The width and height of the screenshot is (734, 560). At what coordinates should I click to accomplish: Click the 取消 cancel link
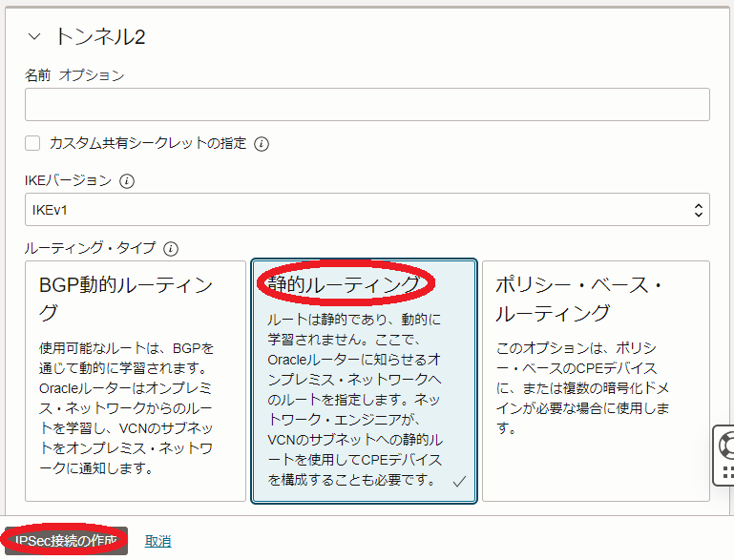(157, 541)
